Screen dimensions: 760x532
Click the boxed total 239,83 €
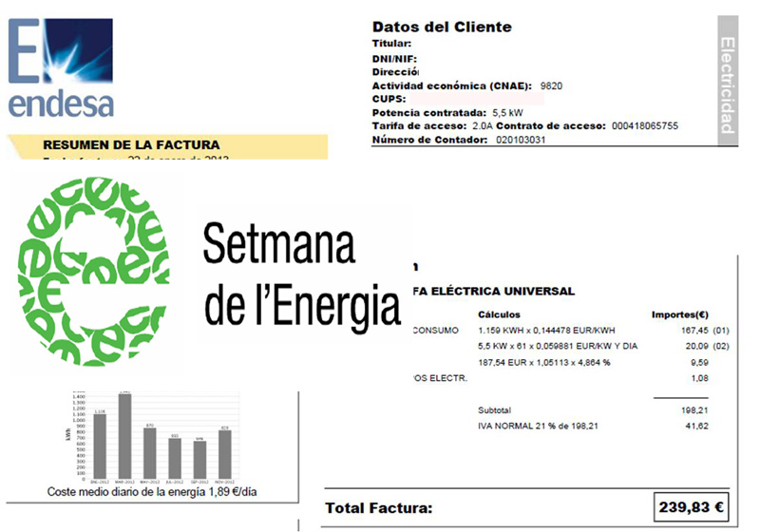[x=691, y=507]
